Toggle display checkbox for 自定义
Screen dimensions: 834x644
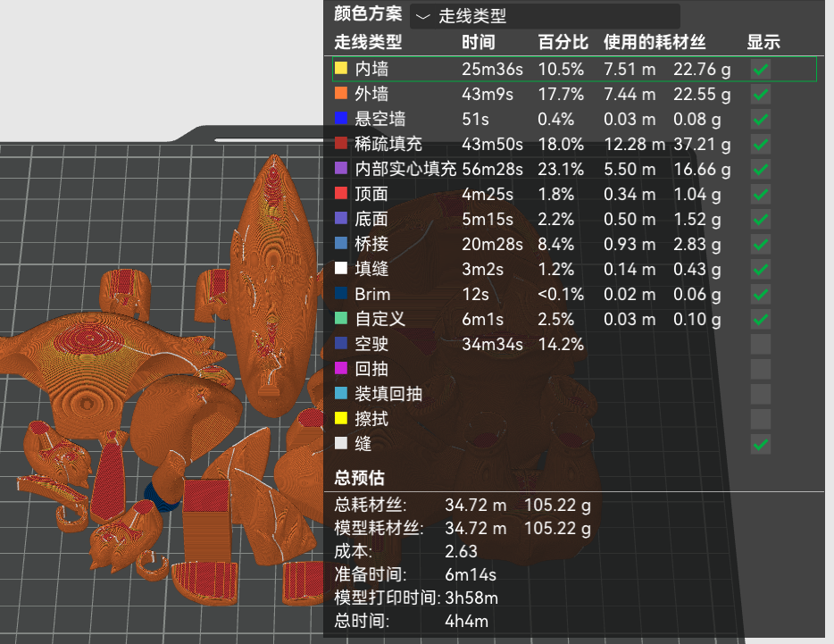coord(761,320)
